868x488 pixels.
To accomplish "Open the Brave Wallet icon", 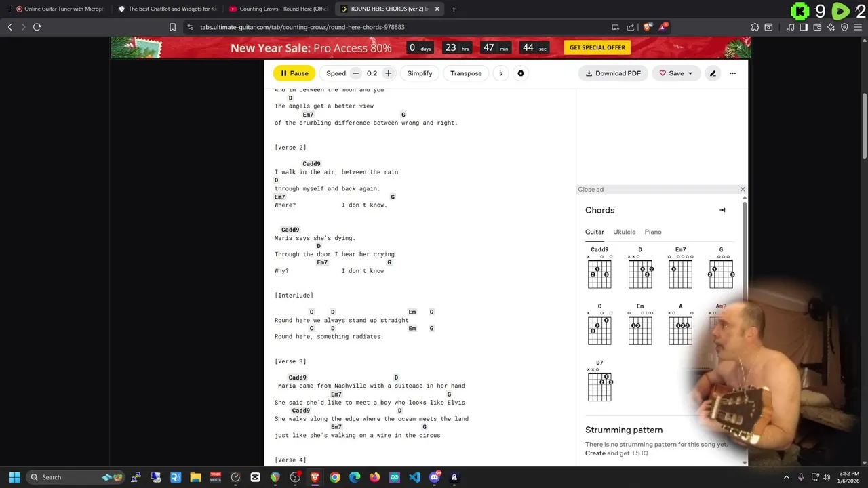I will tap(817, 27).
